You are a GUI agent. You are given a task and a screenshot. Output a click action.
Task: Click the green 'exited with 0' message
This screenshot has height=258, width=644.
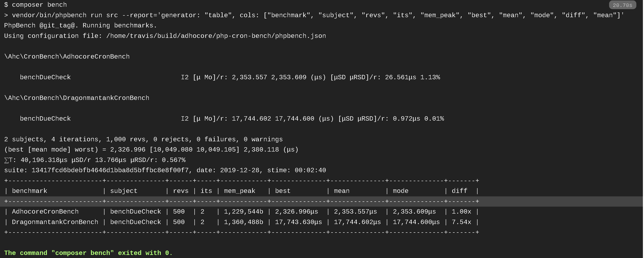(88, 253)
